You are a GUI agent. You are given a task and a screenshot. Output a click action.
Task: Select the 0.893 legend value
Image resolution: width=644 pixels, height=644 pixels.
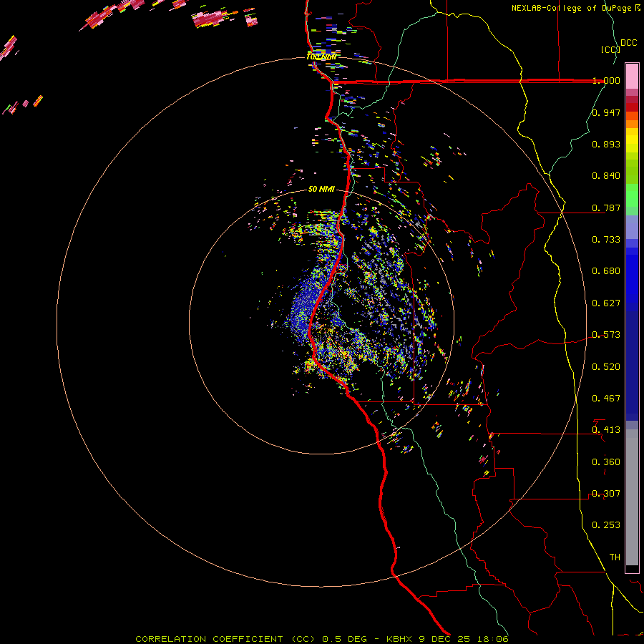pyautogui.click(x=606, y=144)
